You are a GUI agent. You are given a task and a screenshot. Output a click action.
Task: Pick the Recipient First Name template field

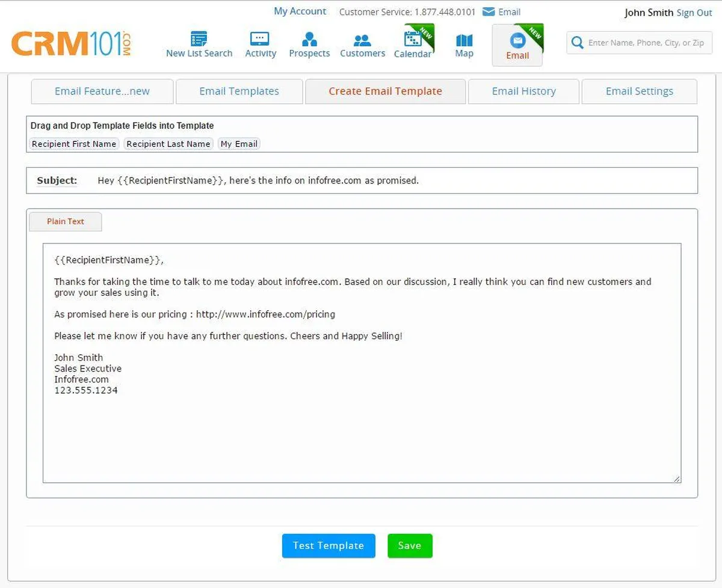(x=74, y=144)
